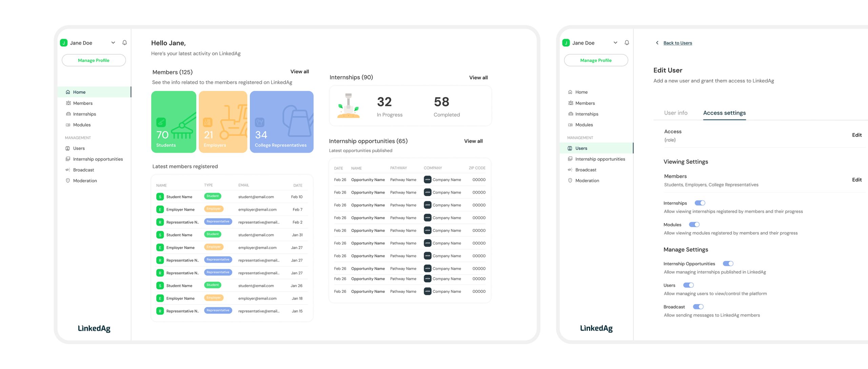Image resolution: width=868 pixels, height=369 pixels.
Task: Click View all next to Internships (90)
Action: (x=478, y=78)
